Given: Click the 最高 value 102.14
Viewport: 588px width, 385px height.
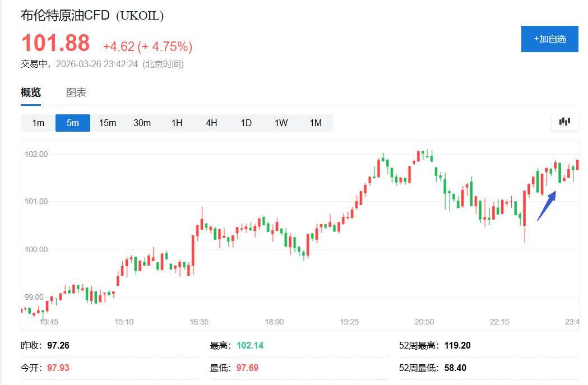Looking at the screenshot, I should tap(250, 345).
